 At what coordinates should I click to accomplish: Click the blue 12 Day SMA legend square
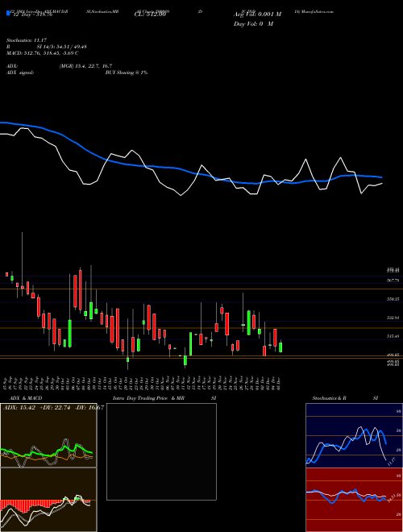pyautogui.click(x=8, y=13)
